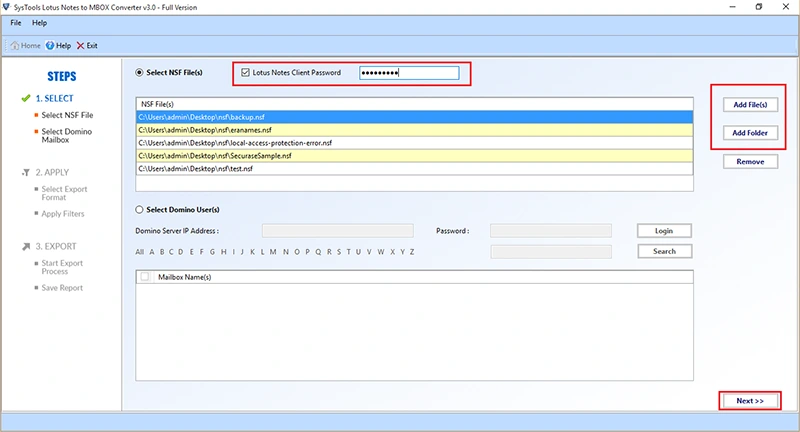Screen dimensions: 800x432
Task: Restore down the converter window
Action: coord(759,7)
